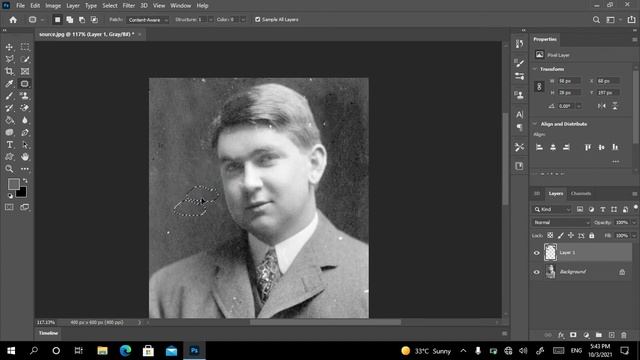Switch to the Channels tab
Viewport: 640px width, 360px height.
[581, 193]
